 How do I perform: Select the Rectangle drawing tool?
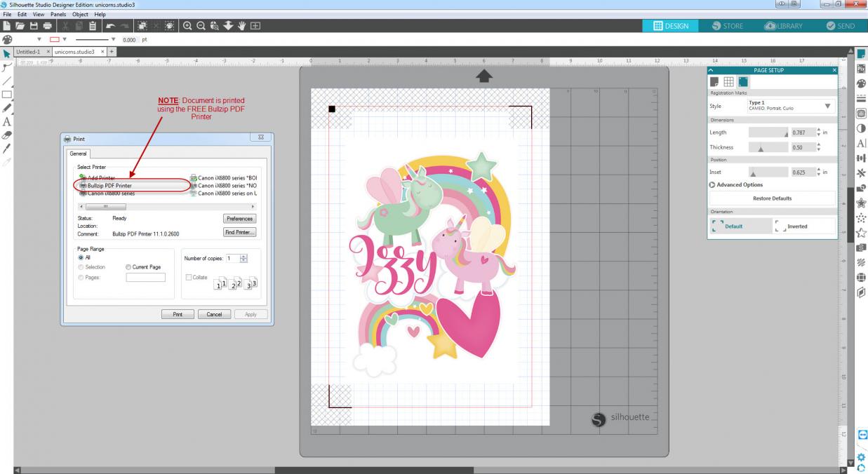(x=7, y=94)
